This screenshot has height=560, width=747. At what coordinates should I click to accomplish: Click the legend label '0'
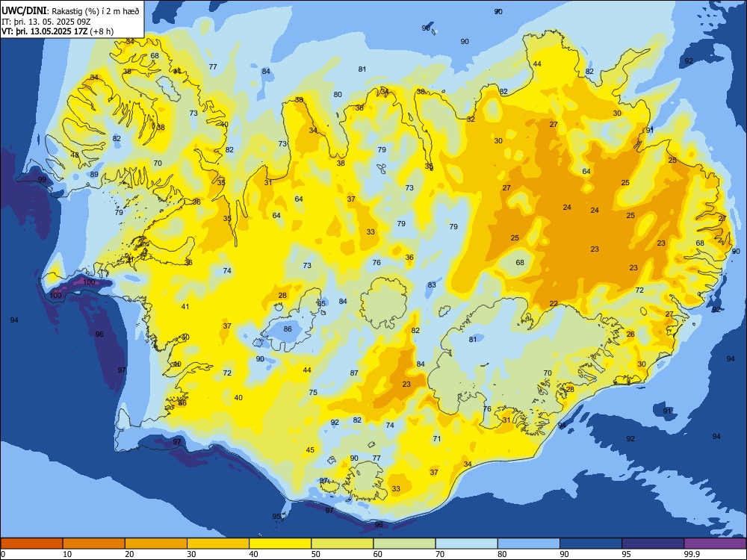(x=3, y=554)
